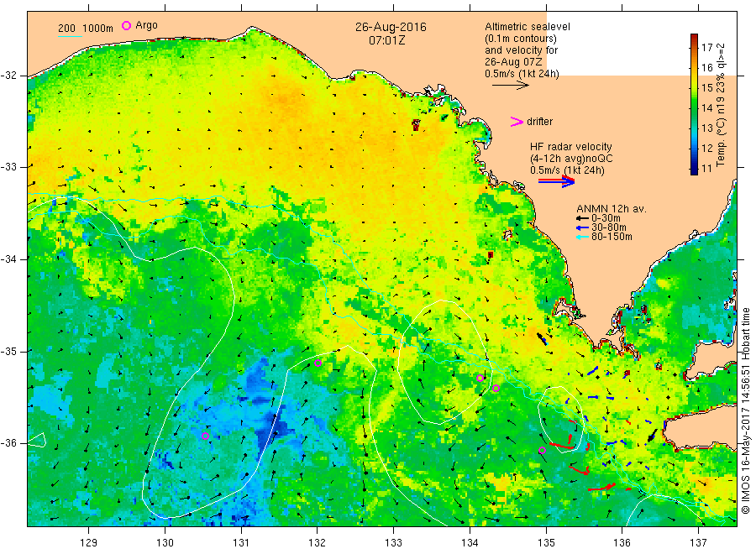The height and width of the screenshot is (554, 756).
Task: Click the IMOS copyright timestamp text
Action: click(x=745, y=410)
